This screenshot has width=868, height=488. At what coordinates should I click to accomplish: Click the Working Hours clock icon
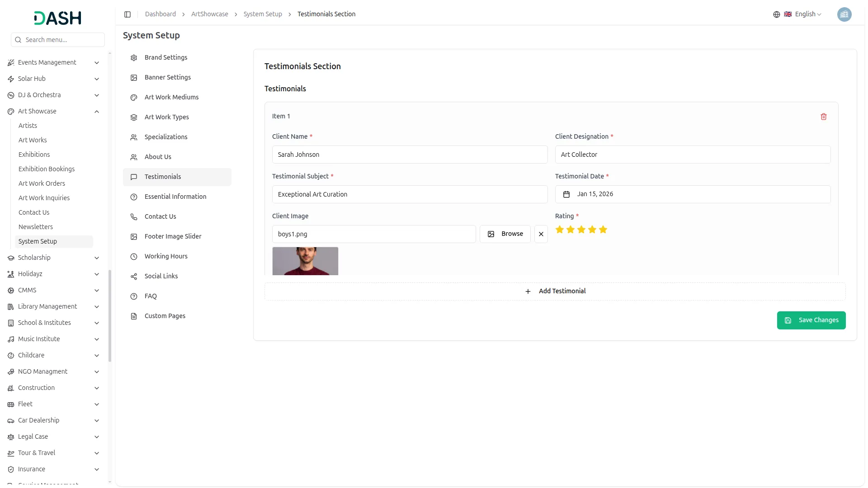pyautogui.click(x=134, y=257)
